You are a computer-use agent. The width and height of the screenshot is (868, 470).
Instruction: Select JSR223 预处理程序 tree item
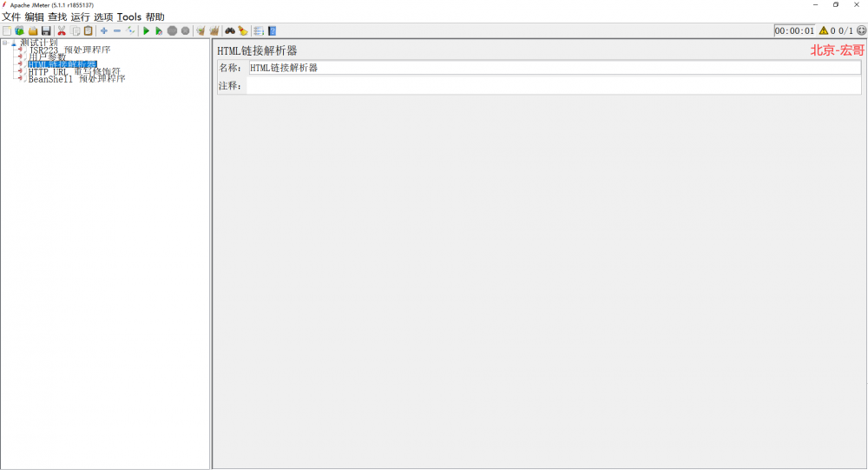pyautogui.click(x=69, y=50)
